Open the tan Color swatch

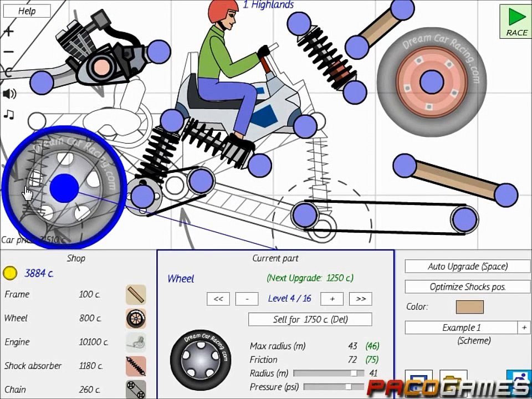click(x=469, y=307)
